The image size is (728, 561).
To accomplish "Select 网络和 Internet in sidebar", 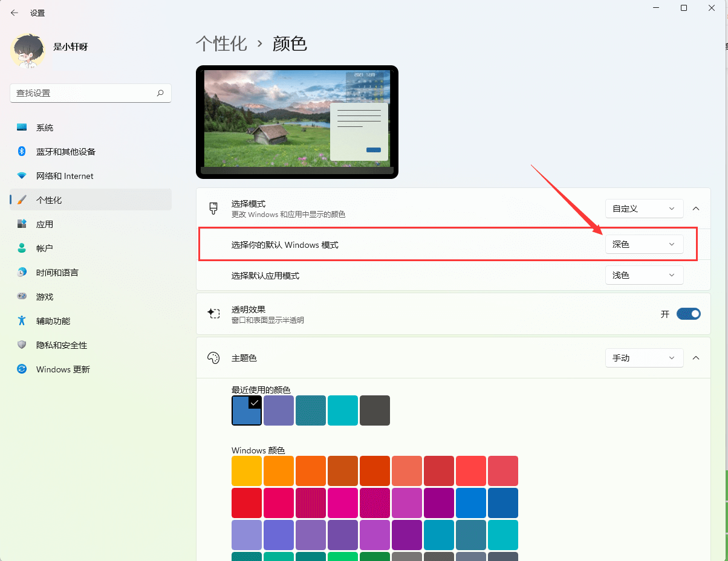I will [61, 175].
